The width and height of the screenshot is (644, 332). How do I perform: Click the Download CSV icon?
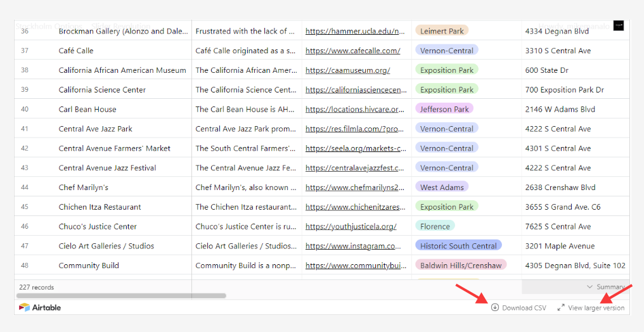495,307
